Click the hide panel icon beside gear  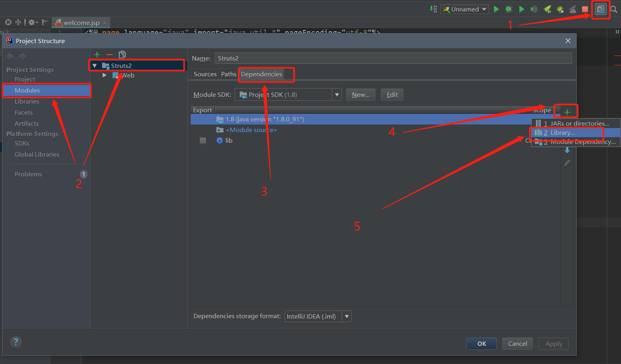click(x=45, y=22)
